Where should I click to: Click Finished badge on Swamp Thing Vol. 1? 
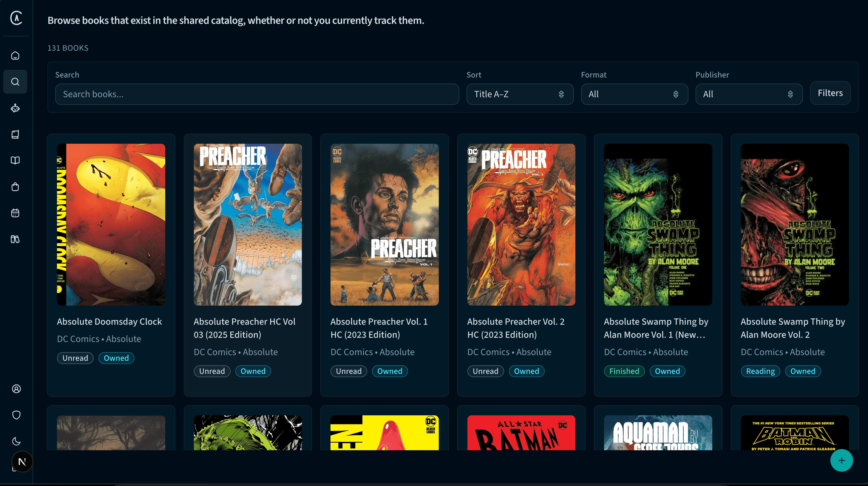click(624, 371)
